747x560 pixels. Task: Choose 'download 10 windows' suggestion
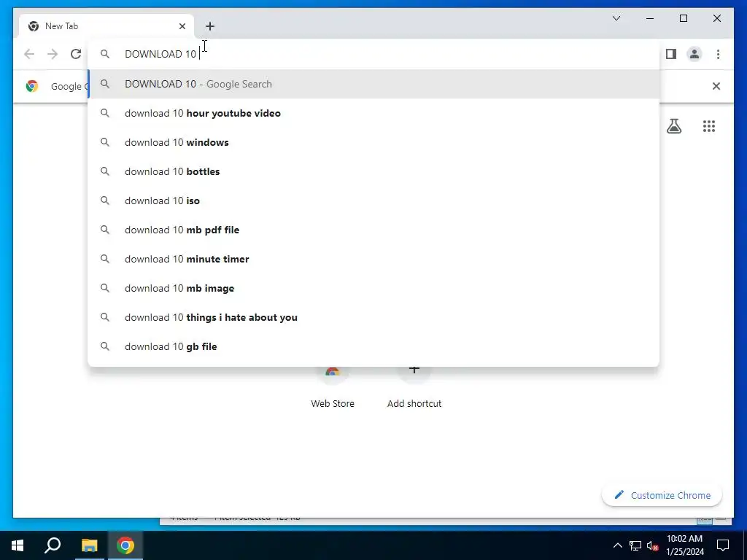tap(373, 142)
